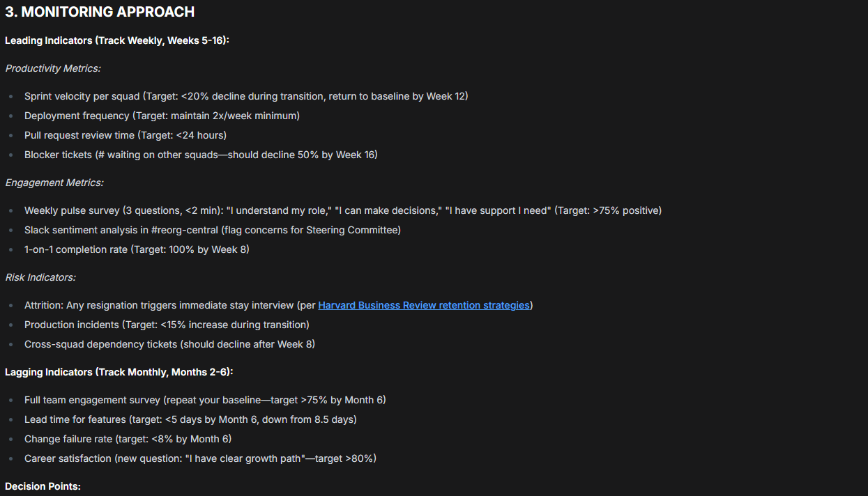Viewport: 868px width, 496px height.
Task: Click the Decision Points heading
Action: [43, 486]
